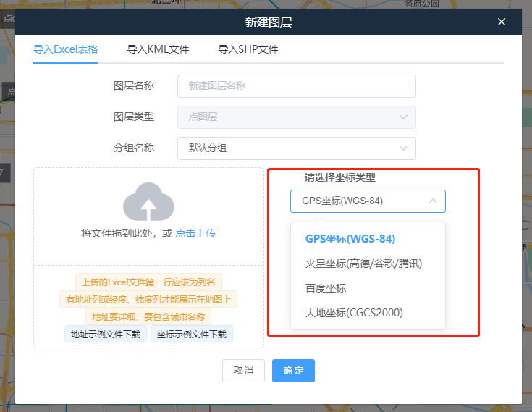Open the 分组名称 默认分组 dropdown
The height and width of the screenshot is (412, 532).
tap(297, 148)
